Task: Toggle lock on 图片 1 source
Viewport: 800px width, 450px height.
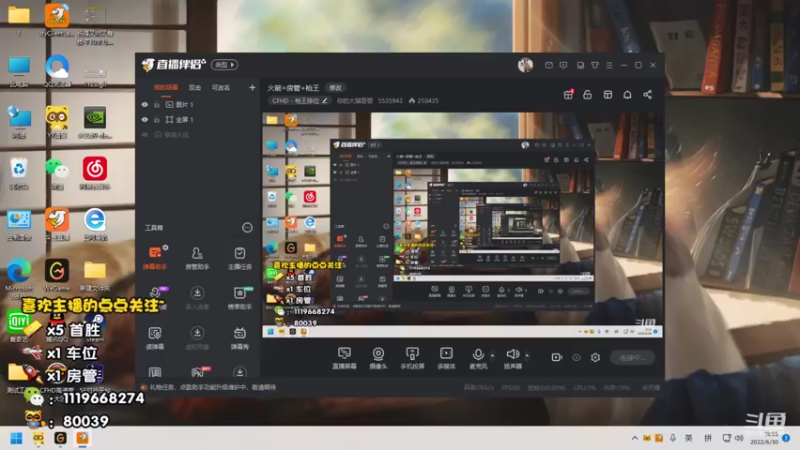Action: coord(157,105)
